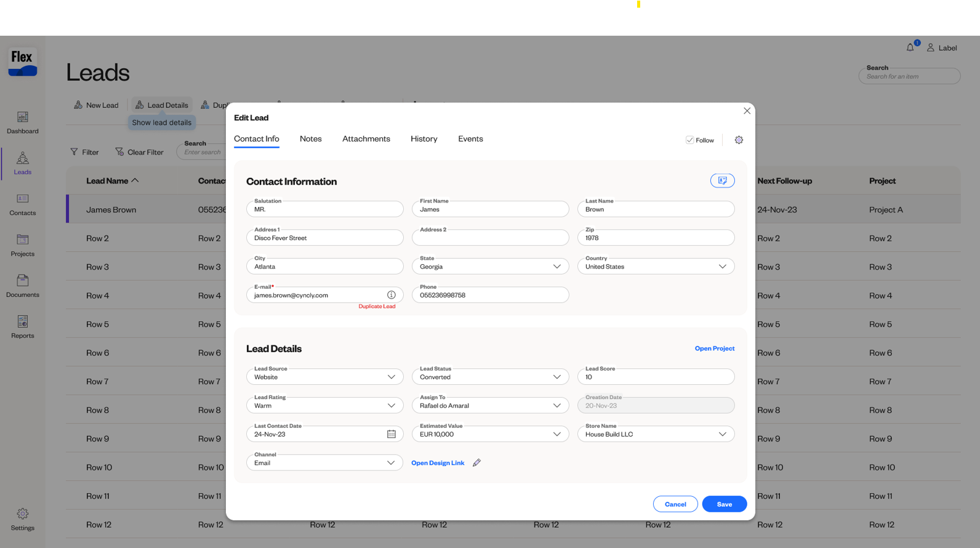The width and height of the screenshot is (980, 548).
Task: Open Reports in the sidebar
Action: point(23,327)
